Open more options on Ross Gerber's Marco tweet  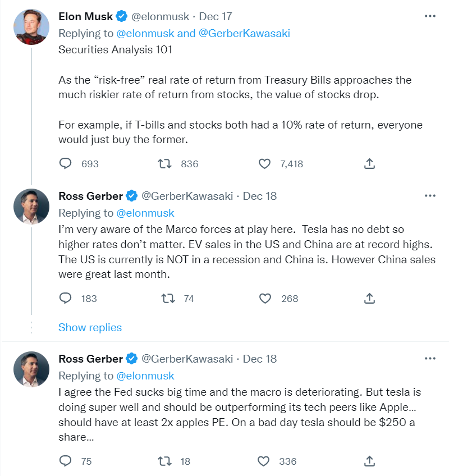pos(430,196)
